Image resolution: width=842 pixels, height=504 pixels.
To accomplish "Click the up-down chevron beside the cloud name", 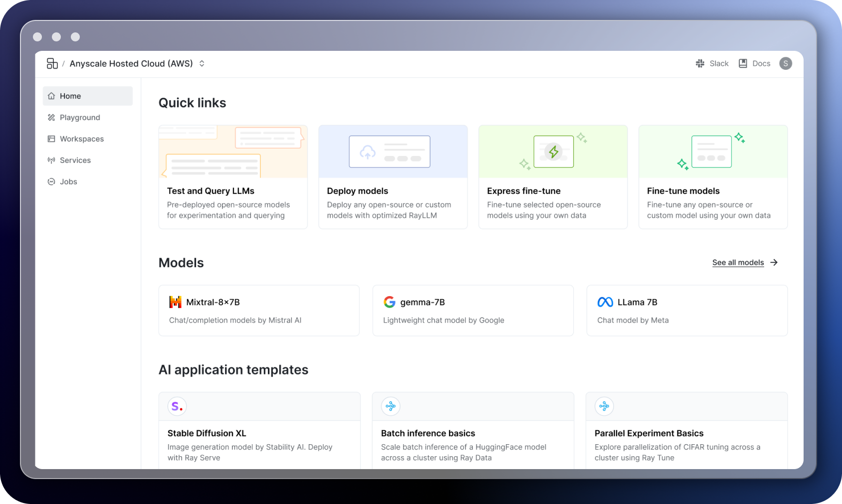I will coord(202,63).
